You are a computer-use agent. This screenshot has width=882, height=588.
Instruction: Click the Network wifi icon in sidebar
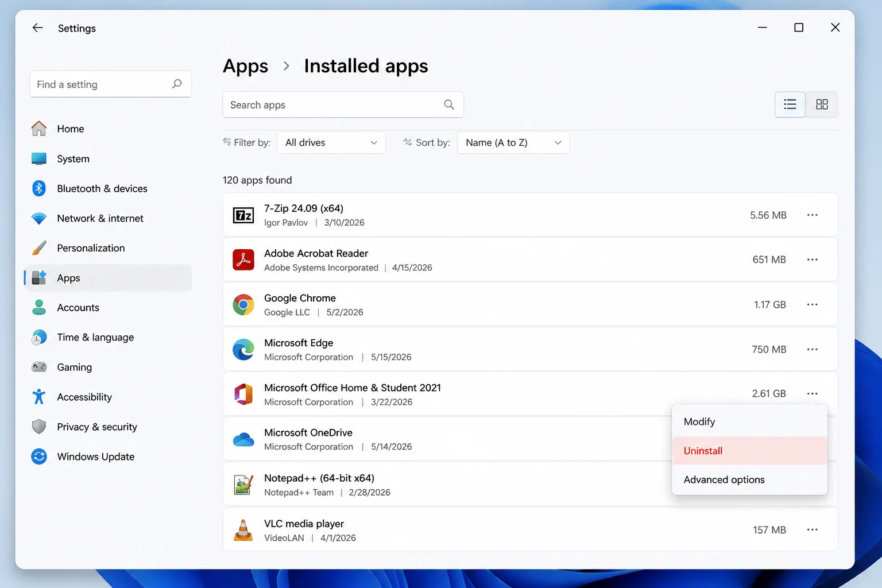pos(39,218)
